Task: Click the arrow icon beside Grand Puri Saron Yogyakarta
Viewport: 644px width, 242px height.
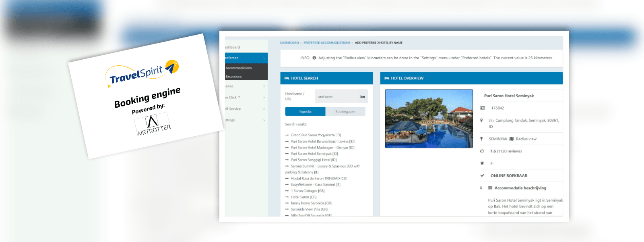Action: [x=287, y=135]
